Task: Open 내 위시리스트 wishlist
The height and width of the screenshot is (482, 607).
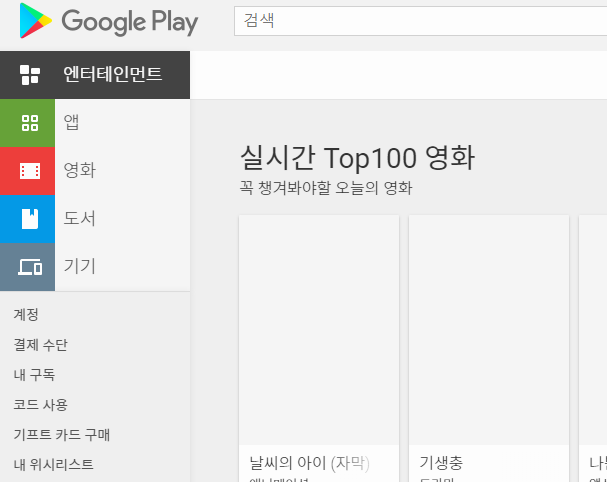Action: [53, 465]
